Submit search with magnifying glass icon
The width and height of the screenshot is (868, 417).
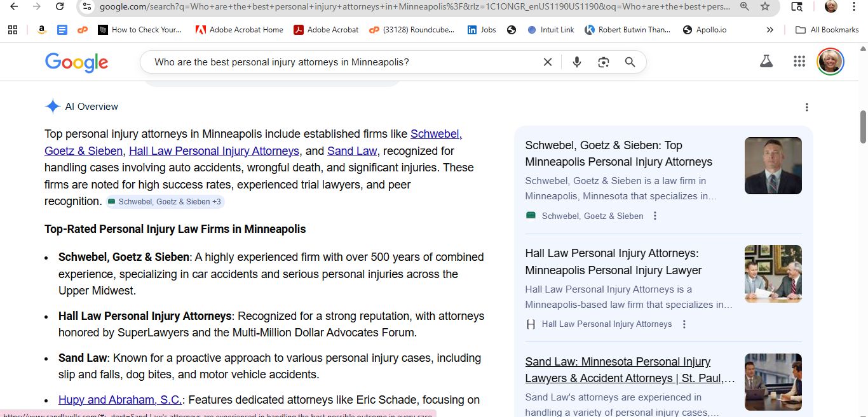tap(630, 62)
